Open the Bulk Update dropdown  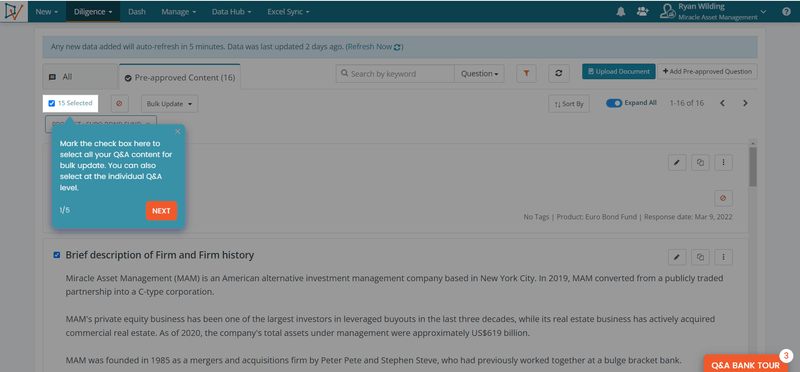[169, 104]
